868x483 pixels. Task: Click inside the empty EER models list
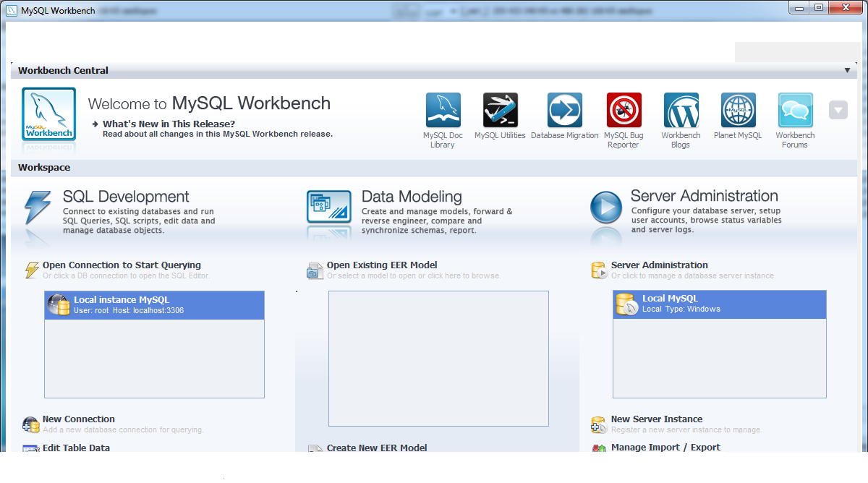(438, 359)
